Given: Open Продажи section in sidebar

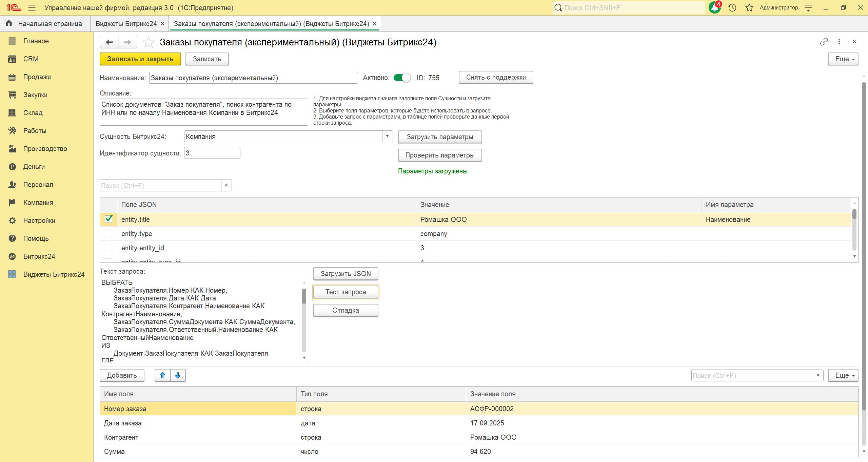Looking at the screenshot, I should (x=37, y=77).
